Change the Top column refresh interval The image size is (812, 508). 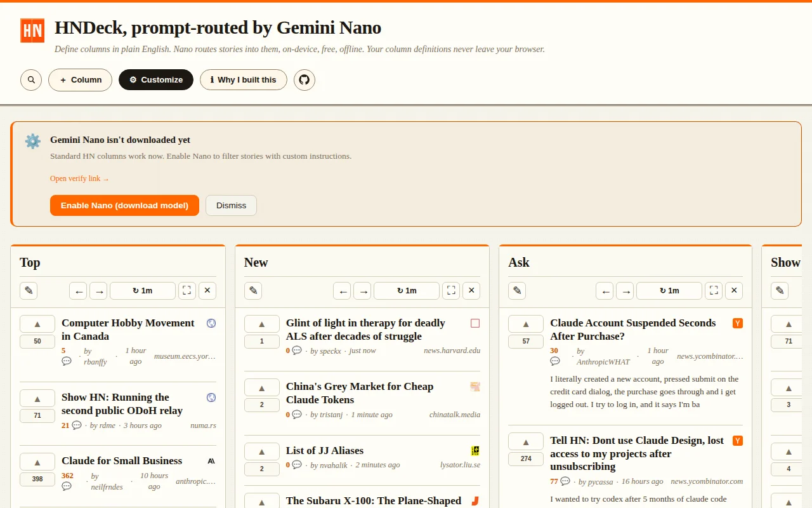coord(143,291)
